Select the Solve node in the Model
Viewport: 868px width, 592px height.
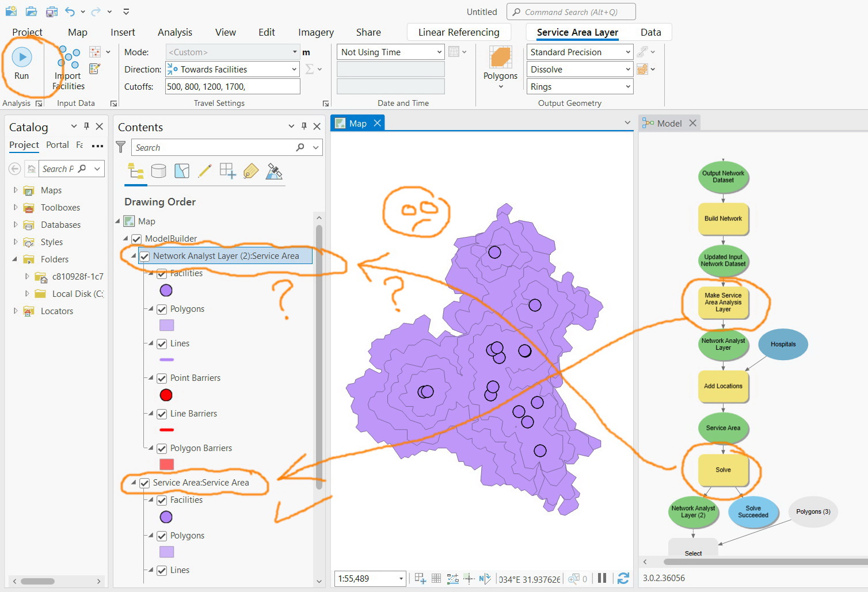[x=722, y=469]
